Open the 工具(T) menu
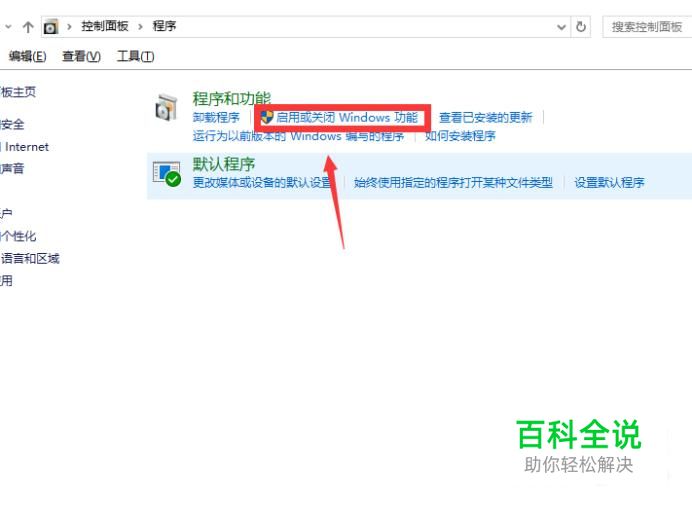 (x=135, y=57)
